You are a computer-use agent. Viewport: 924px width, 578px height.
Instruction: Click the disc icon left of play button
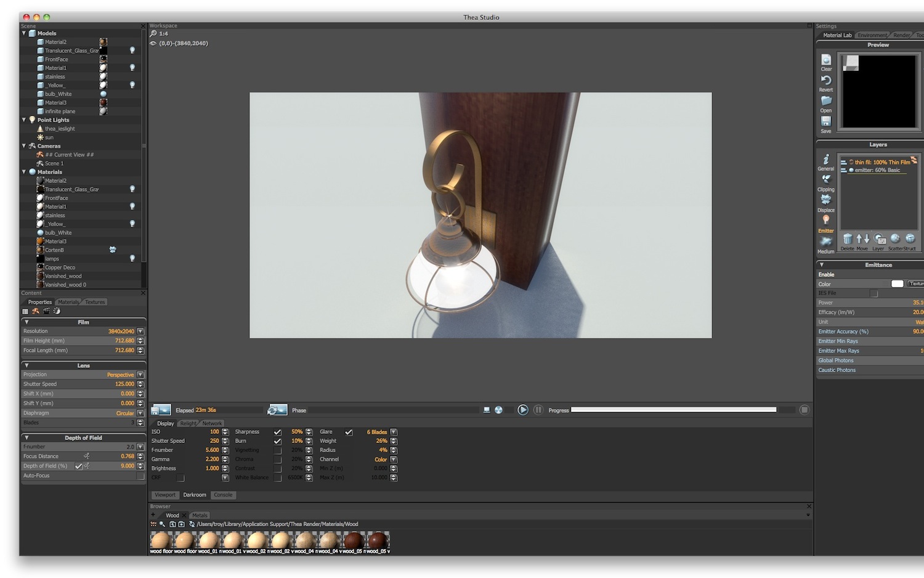498,410
